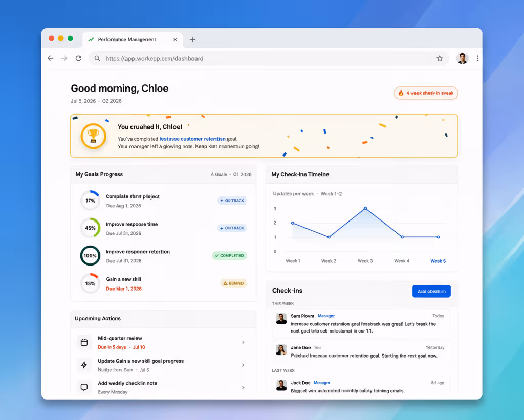Bookmark the page with the star icon
Screen dimensions: 524x420
tap(440, 58)
